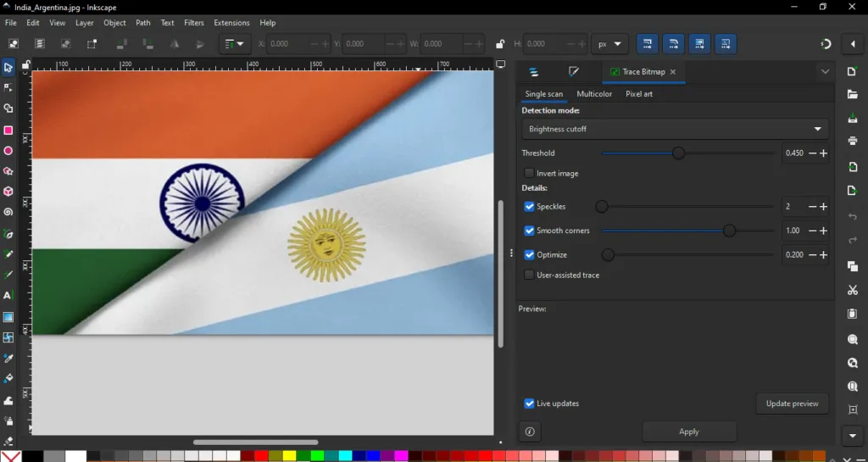Click the Open document folder icon
Screen dimensions: 868x462
[x=853, y=95]
